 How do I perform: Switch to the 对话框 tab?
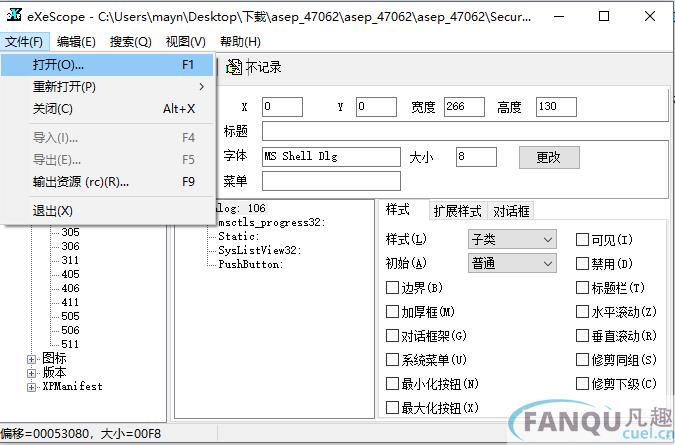tap(511, 211)
